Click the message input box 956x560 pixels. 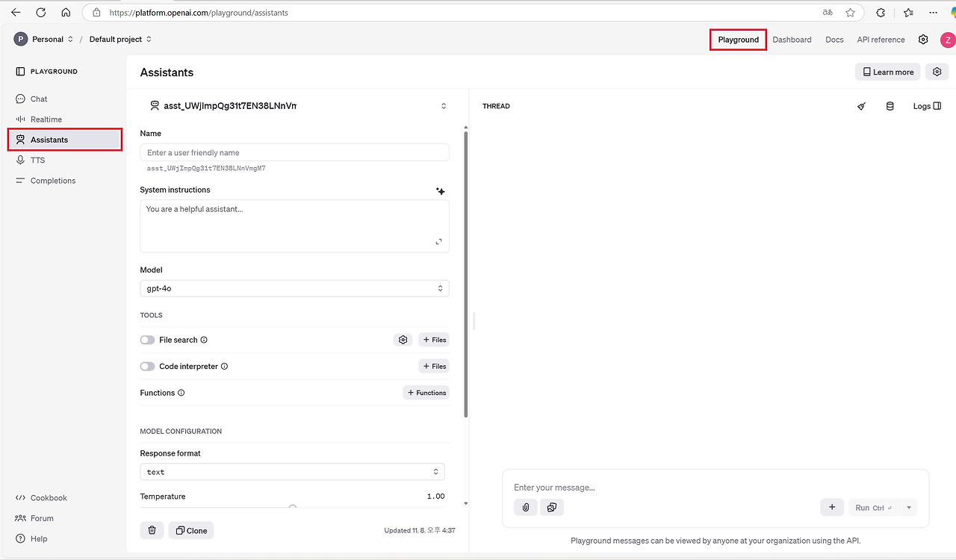(x=716, y=488)
